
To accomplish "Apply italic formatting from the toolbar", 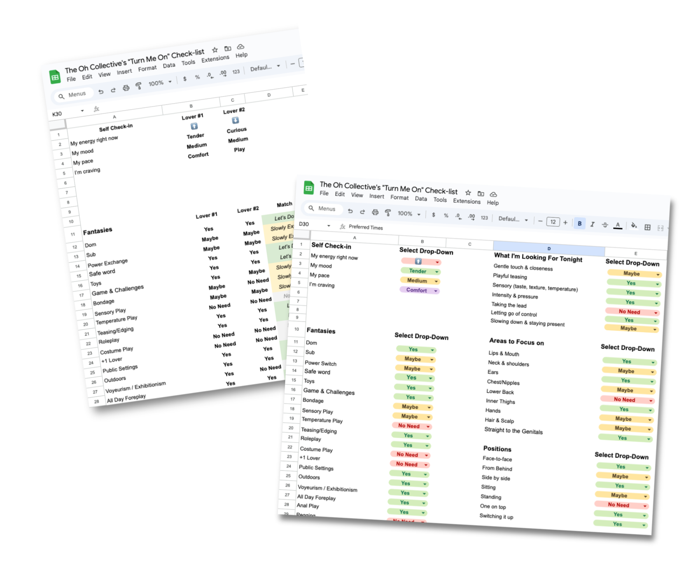I will point(592,224).
